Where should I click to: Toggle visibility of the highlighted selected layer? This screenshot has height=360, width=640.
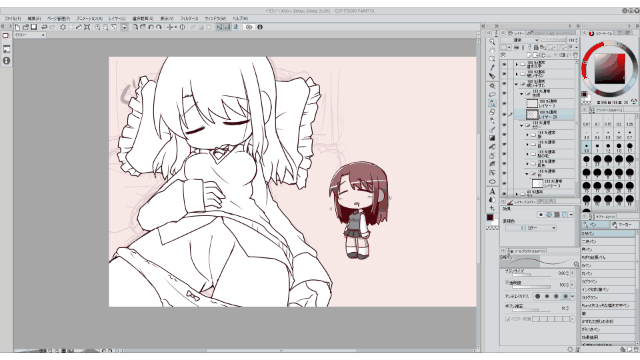(x=504, y=114)
